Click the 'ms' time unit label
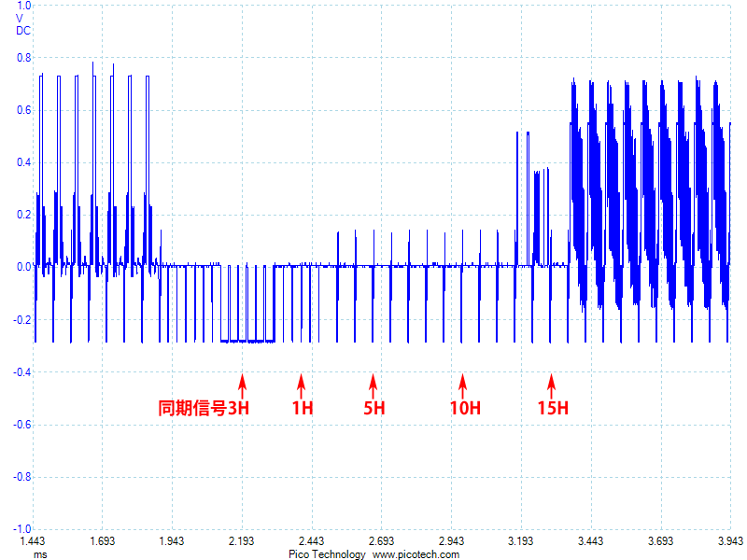747x560 pixels. pyautogui.click(x=40, y=554)
